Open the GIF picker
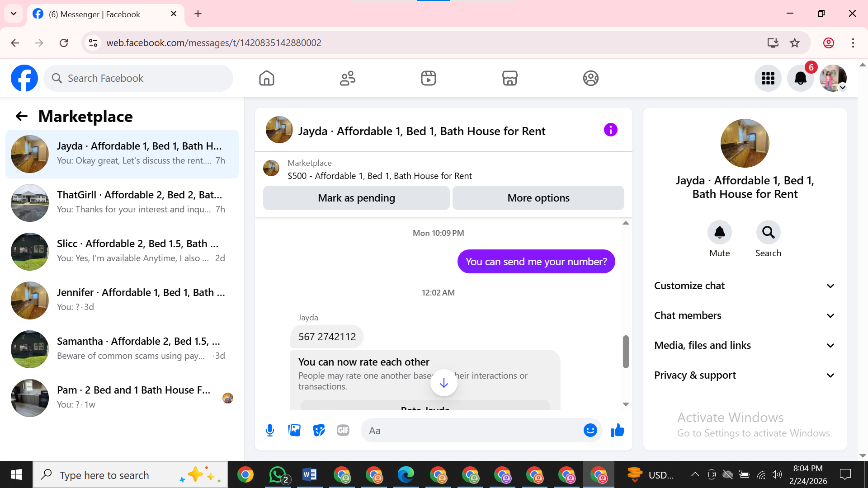868x488 pixels. 343,430
